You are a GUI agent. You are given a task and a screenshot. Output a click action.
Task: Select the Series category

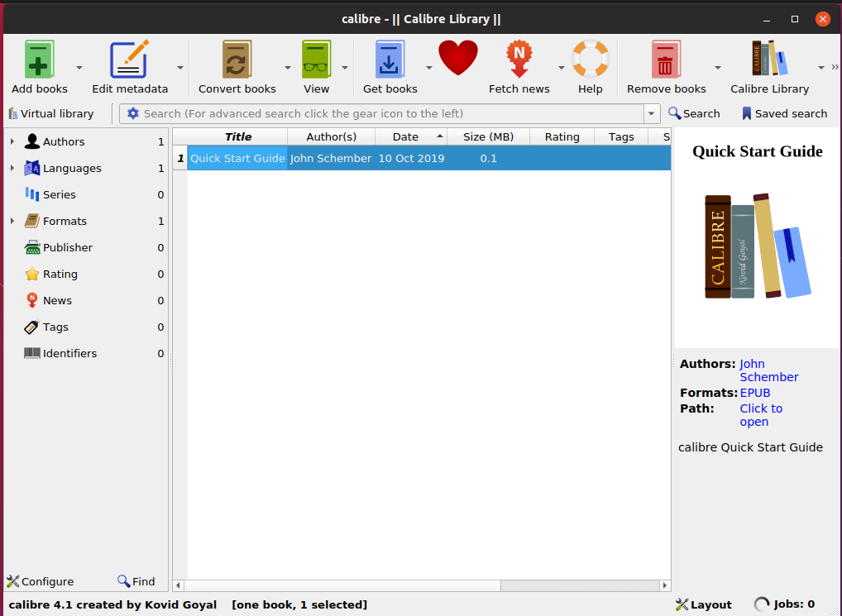[x=59, y=194]
